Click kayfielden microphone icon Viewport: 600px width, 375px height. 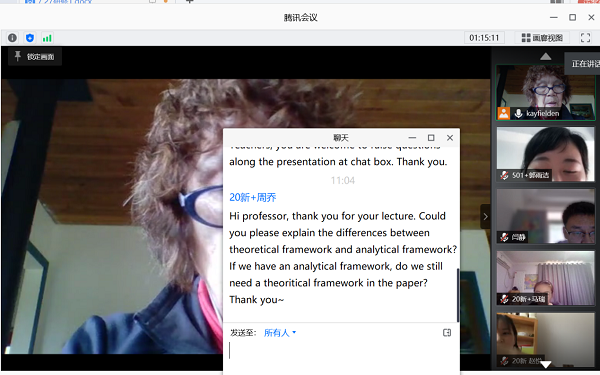518,114
